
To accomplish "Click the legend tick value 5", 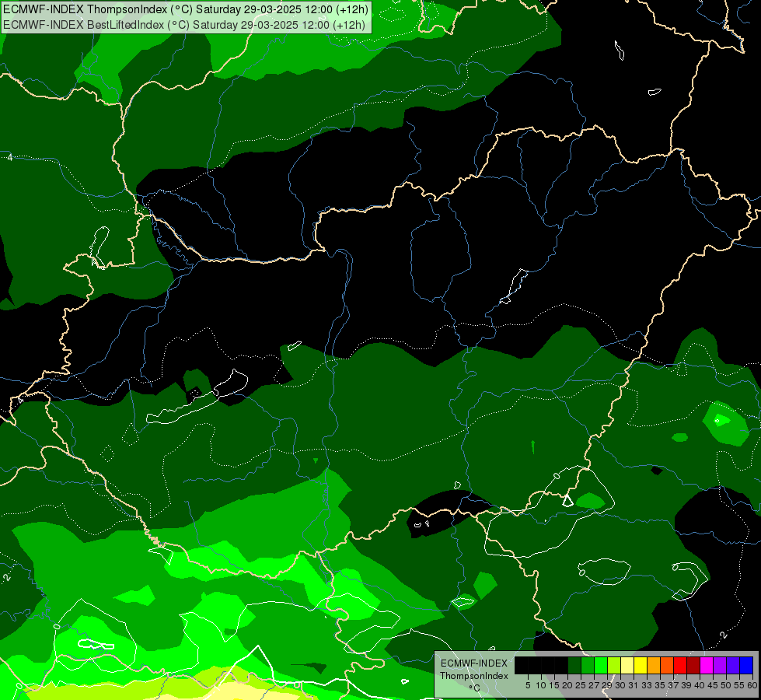I will [x=528, y=685].
